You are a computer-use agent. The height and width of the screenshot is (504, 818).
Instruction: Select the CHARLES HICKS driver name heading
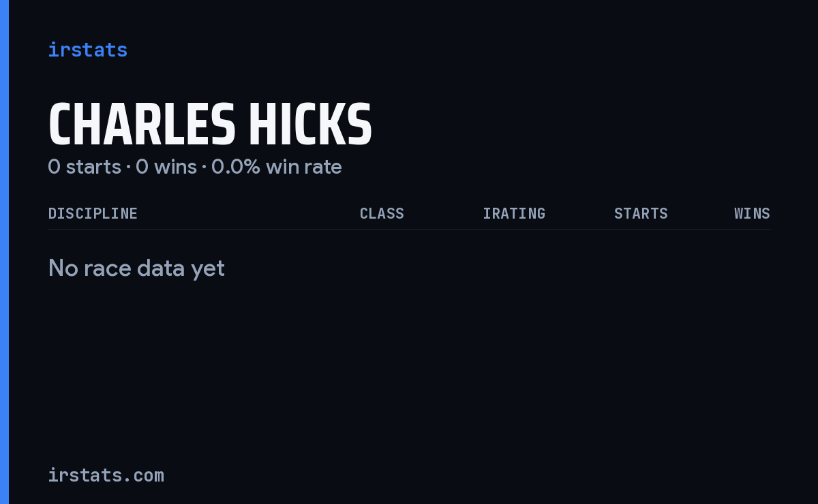point(210,125)
